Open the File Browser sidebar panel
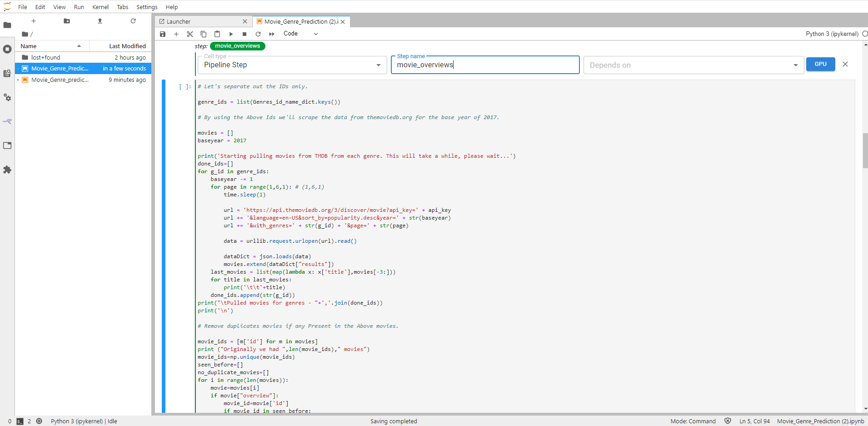 point(7,25)
